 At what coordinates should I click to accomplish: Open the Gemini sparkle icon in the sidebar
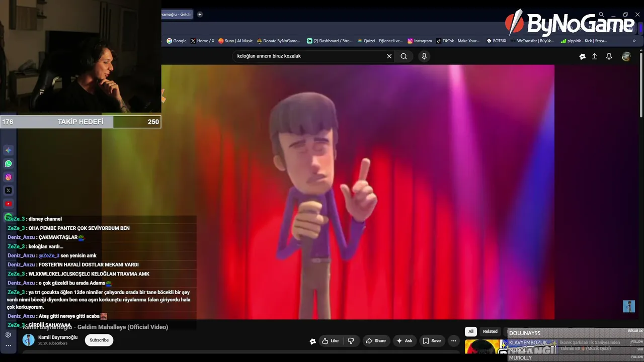[x=9, y=150]
